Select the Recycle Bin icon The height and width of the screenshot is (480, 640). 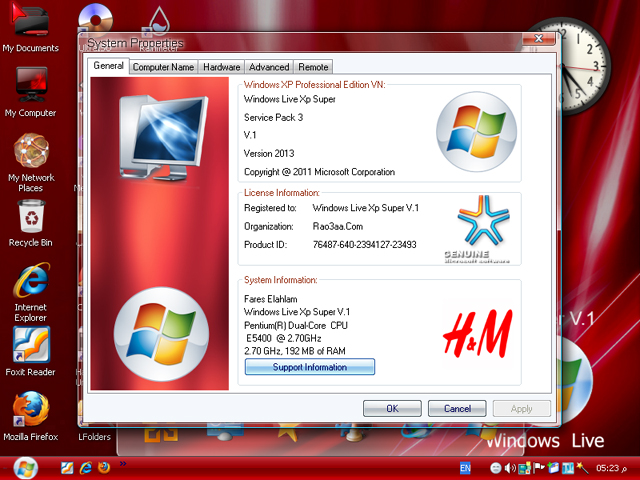point(31,223)
